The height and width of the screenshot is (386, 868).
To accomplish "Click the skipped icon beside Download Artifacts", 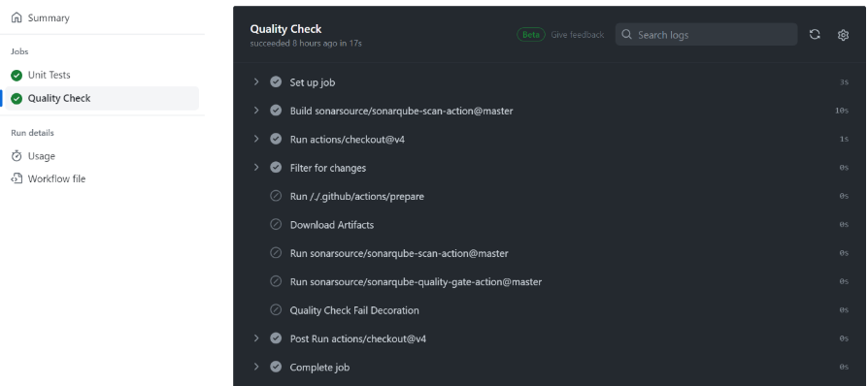I will [x=276, y=225].
